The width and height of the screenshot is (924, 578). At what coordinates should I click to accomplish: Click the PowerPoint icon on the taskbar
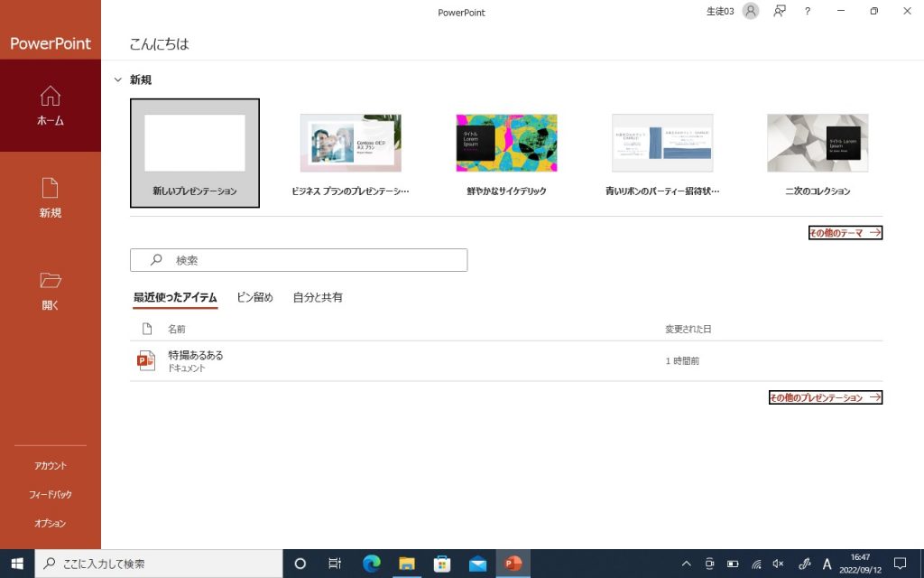pos(513,564)
